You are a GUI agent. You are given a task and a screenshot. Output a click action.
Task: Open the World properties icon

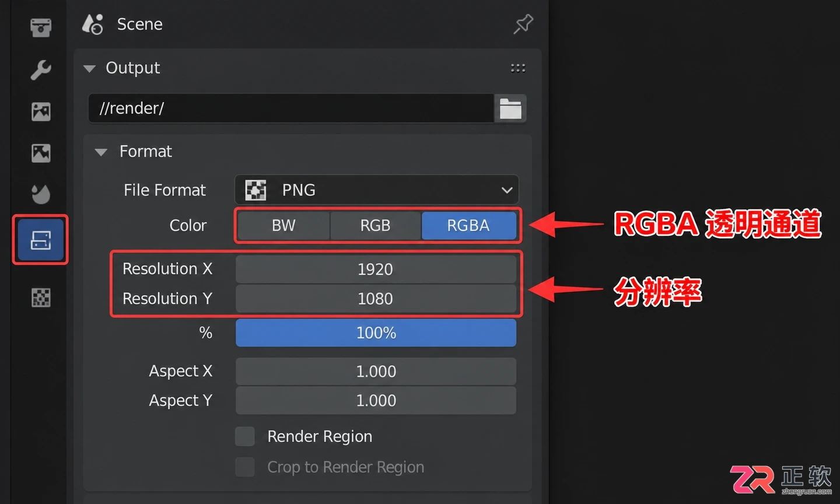(41, 194)
